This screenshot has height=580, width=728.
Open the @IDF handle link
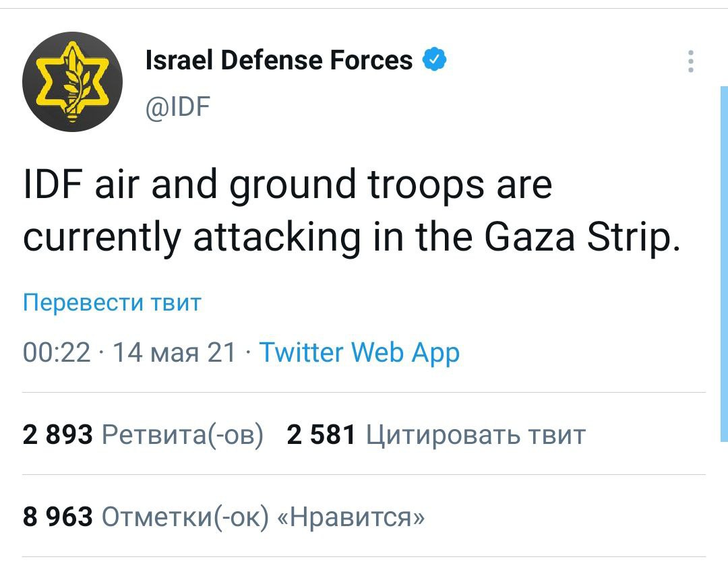[x=178, y=104]
